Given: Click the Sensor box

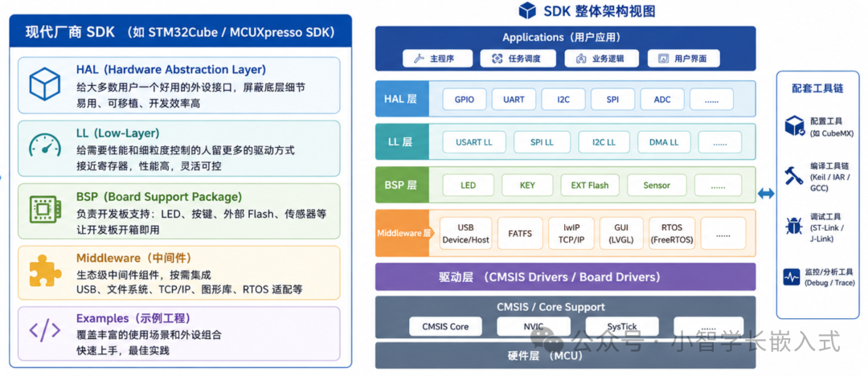Looking at the screenshot, I should tap(657, 185).
